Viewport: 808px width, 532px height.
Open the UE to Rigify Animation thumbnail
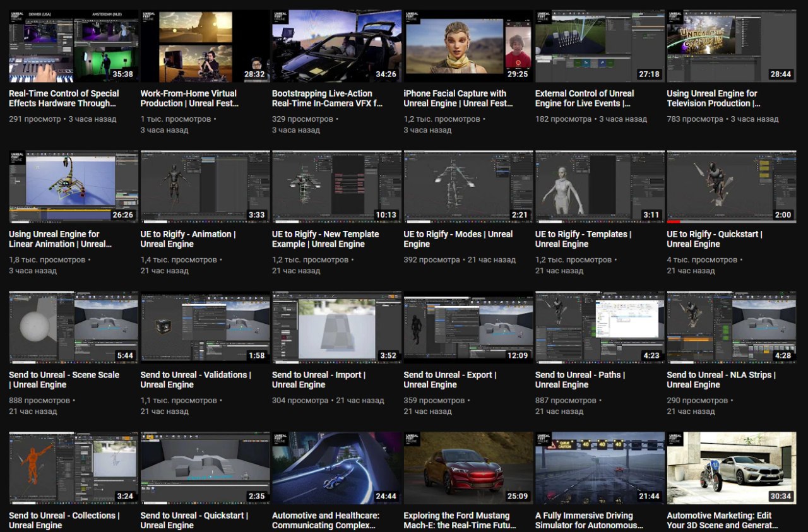(205, 187)
